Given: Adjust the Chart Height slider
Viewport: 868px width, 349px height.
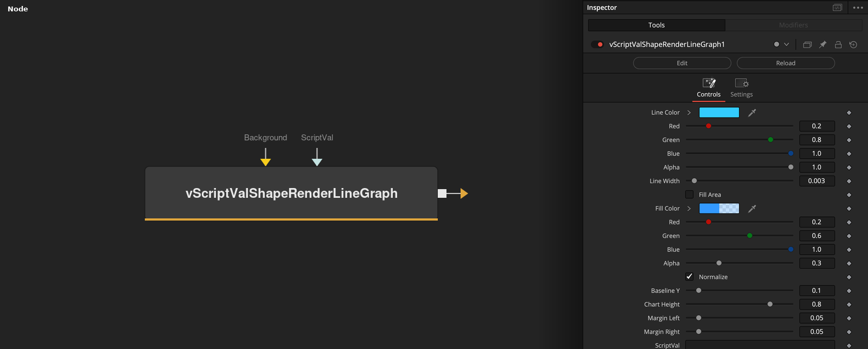Looking at the screenshot, I should (770, 305).
